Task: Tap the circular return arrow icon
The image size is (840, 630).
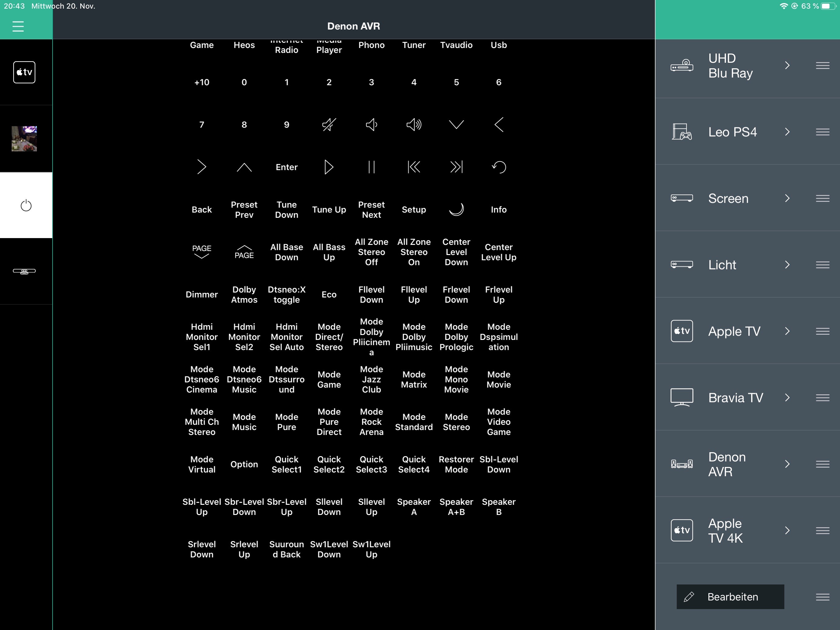Action: 499,167
